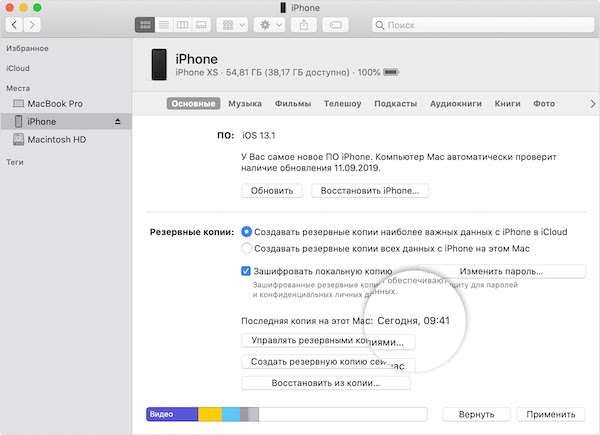Screen dimensions: 600x435
Task: Eject the iPhone from sidebar
Action: [x=117, y=122]
